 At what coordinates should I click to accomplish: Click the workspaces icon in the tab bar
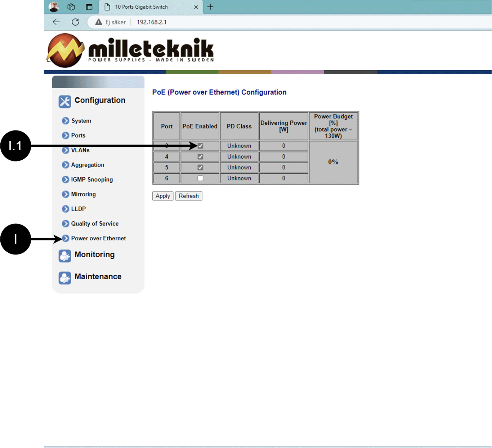click(71, 7)
